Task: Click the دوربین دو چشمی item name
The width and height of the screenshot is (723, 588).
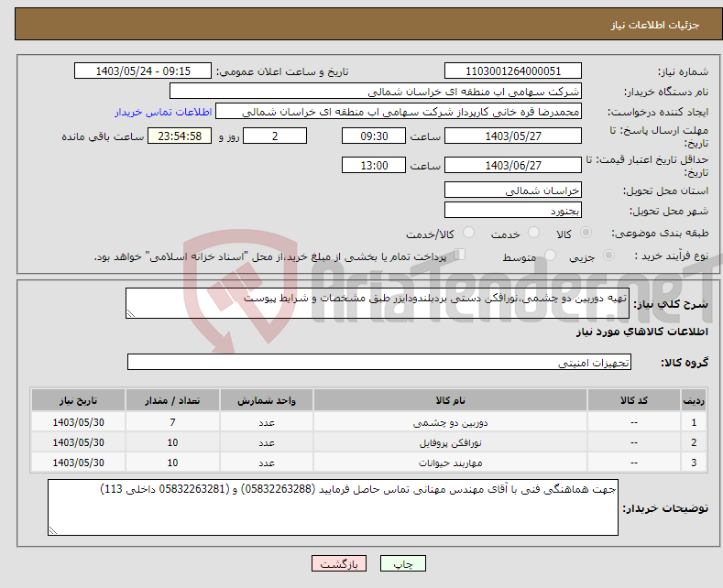Action: pos(450,422)
